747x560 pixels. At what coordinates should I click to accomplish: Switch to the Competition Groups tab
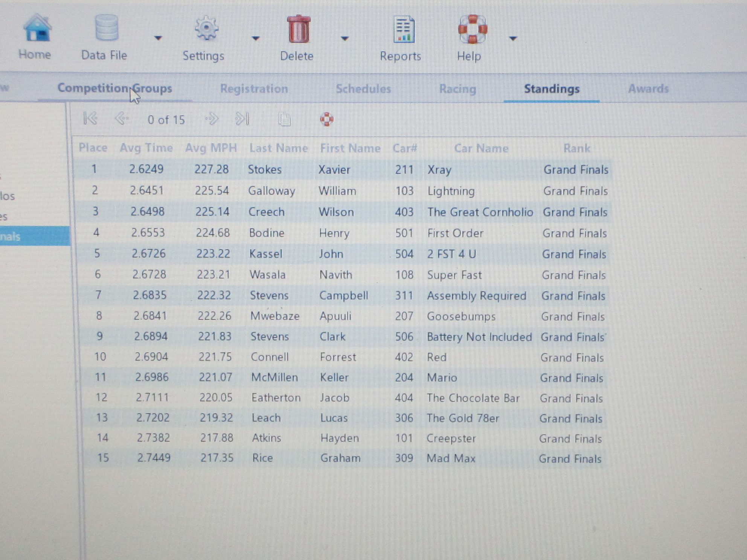point(114,88)
